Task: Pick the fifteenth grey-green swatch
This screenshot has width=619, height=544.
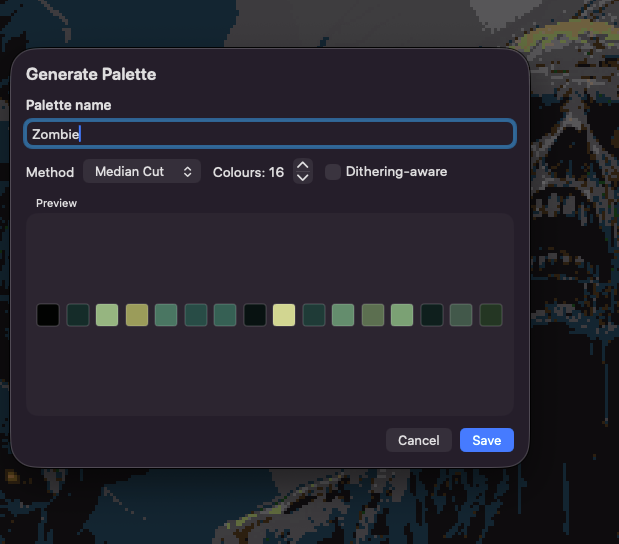Action: (461, 315)
